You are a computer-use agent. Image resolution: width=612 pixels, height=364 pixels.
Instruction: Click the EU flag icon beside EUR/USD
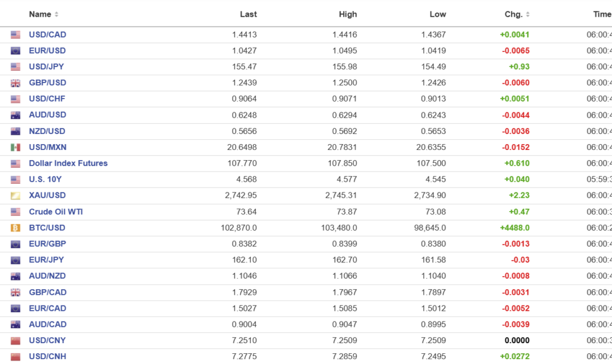point(16,51)
